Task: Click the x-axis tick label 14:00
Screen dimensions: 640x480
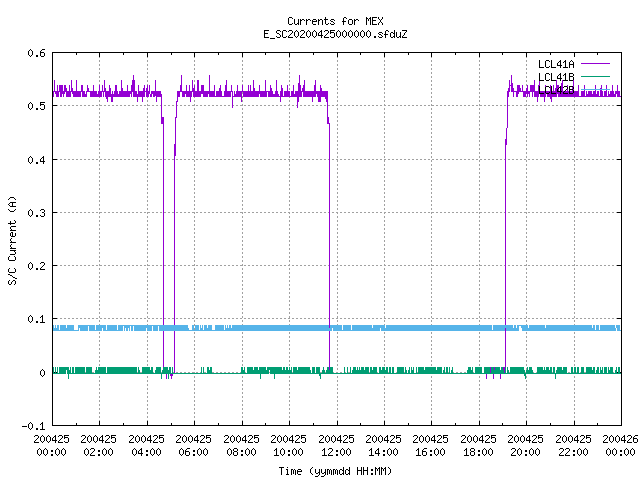Action: pos(383,452)
